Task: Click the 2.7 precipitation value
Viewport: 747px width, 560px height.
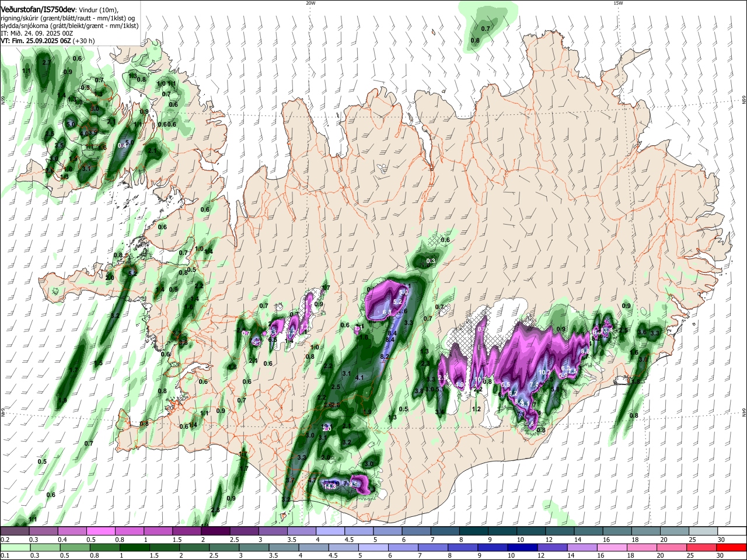Action: [x=47, y=62]
